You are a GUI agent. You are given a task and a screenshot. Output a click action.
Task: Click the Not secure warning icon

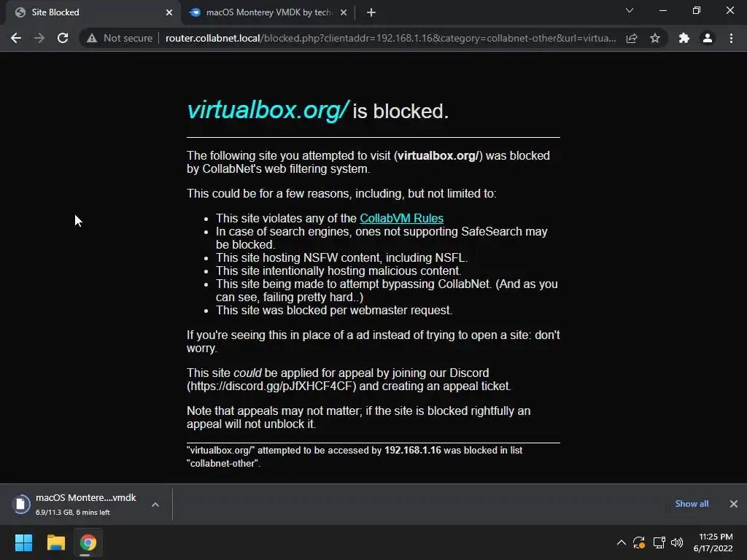[x=92, y=38]
